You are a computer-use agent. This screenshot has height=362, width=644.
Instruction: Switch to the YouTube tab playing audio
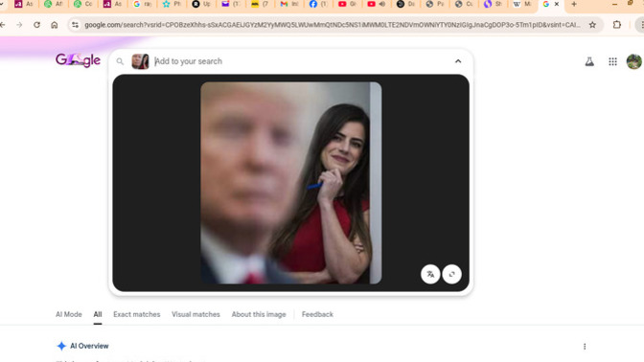tap(377, 4)
